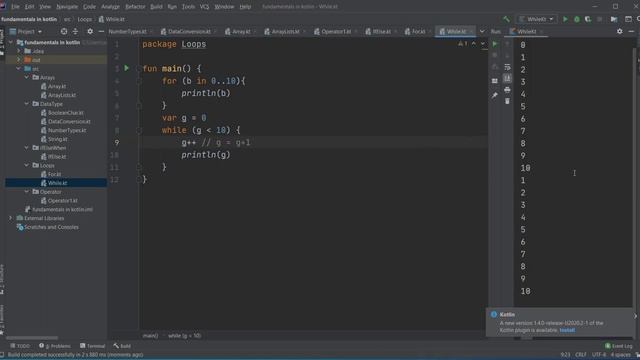Click the green hammer Build Project icon
The image size is (640, 360).
506,19
